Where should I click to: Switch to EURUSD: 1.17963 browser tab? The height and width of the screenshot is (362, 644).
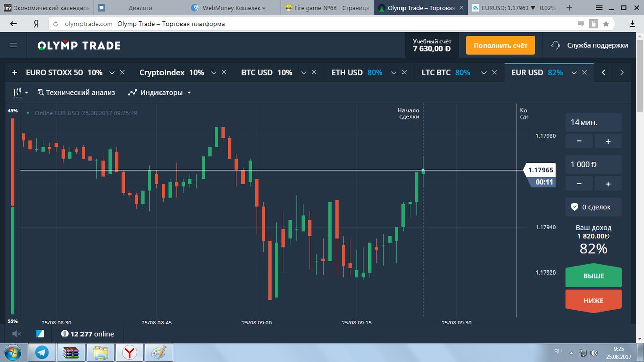point(514,8)
